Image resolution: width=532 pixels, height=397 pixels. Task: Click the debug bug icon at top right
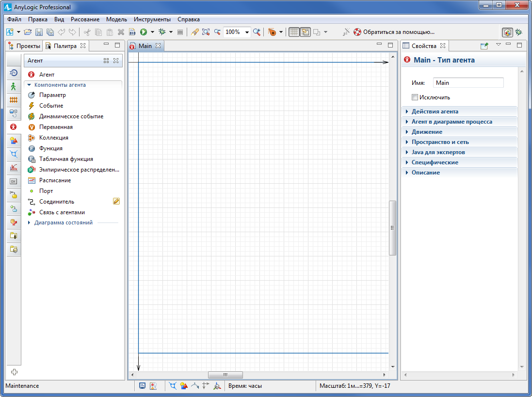coord(519,32)
